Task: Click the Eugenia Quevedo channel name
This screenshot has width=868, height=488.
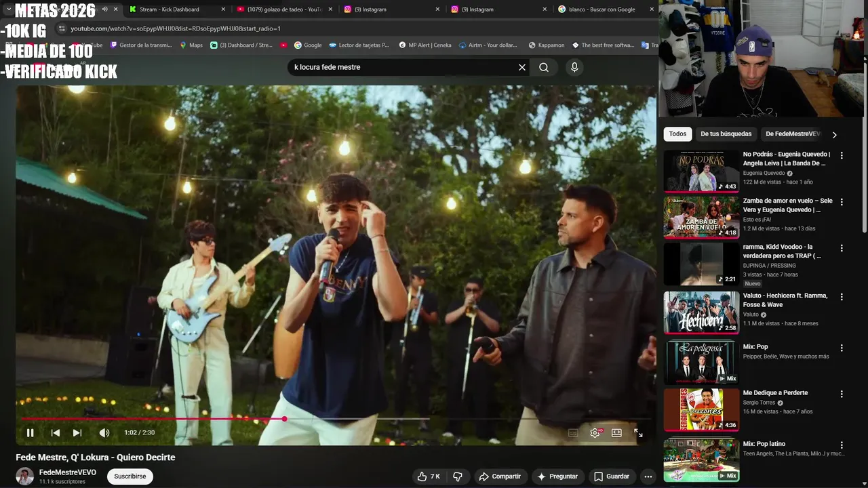Action: click(x=764, y=173)
